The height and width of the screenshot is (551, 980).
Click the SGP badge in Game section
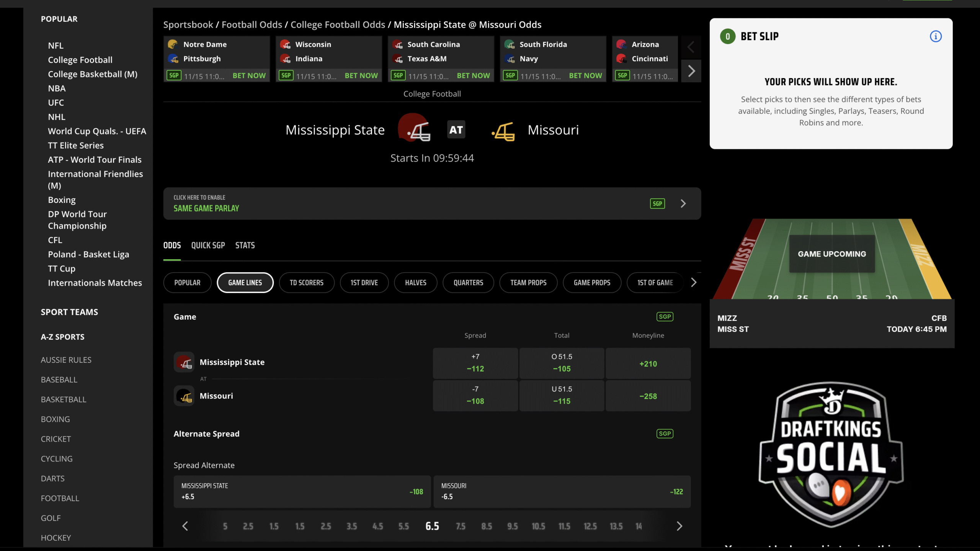click(665, 317)
